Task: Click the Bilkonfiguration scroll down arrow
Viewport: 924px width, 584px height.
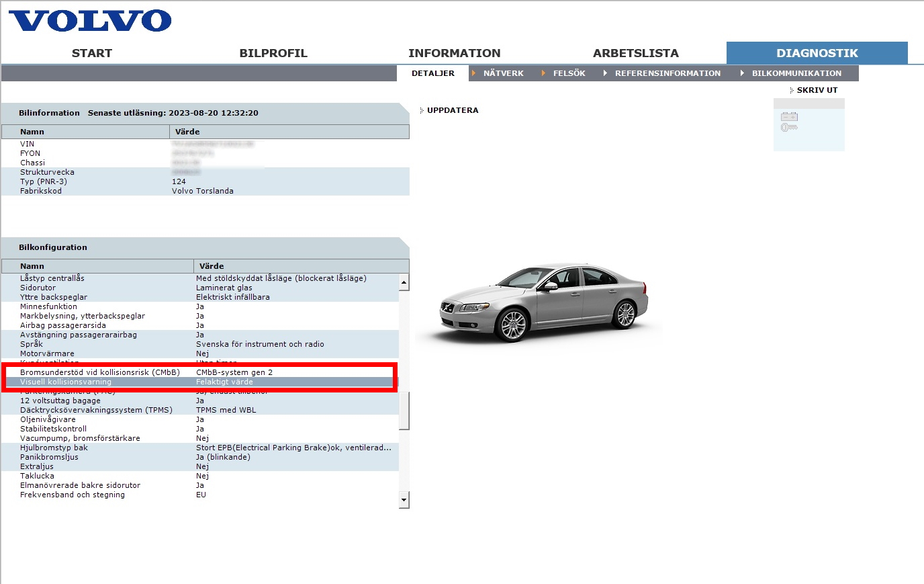Action: tap(404, 500)
